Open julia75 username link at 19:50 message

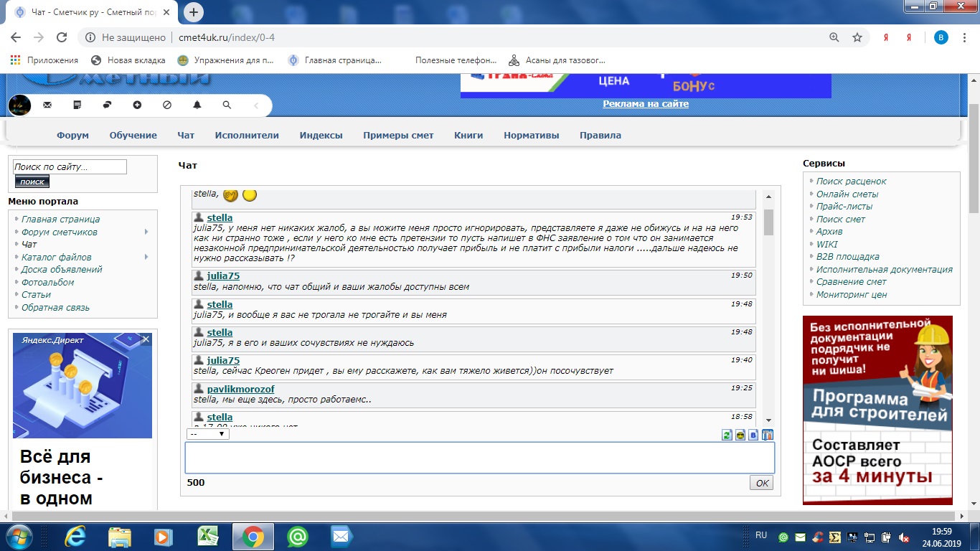coord(223,276)
